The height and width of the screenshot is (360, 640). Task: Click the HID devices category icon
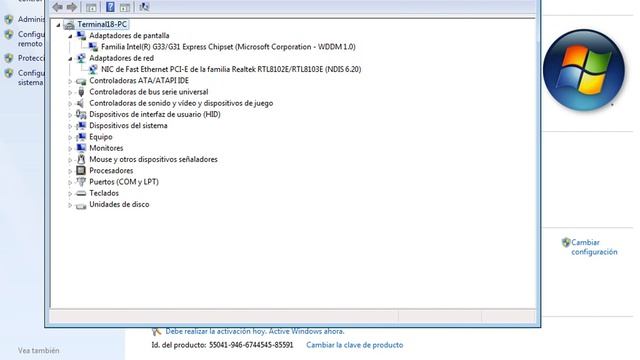point(81,114)
